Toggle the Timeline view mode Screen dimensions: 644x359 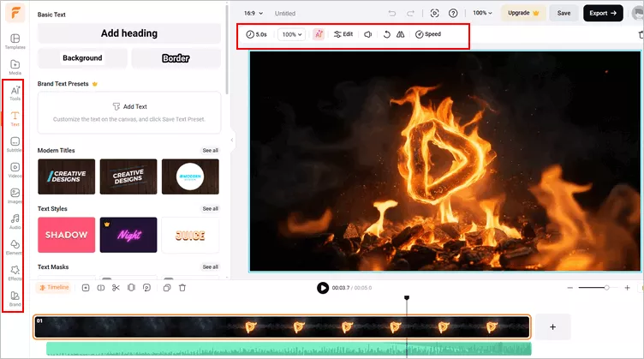click(54, 288)
